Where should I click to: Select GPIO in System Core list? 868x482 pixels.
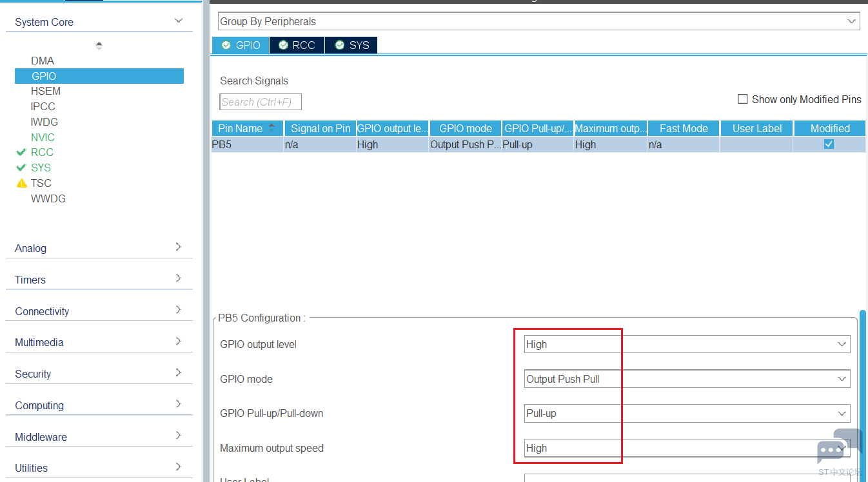click(x=99, y=76)
